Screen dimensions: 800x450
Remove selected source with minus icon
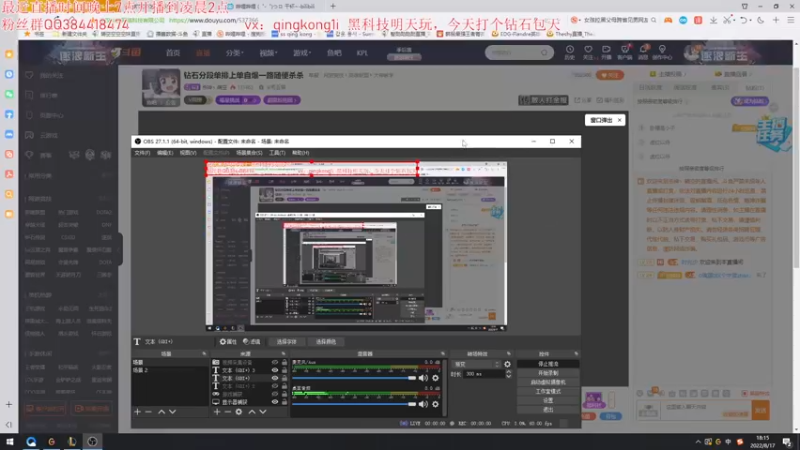pyautogui.click(x=228, y=412)
